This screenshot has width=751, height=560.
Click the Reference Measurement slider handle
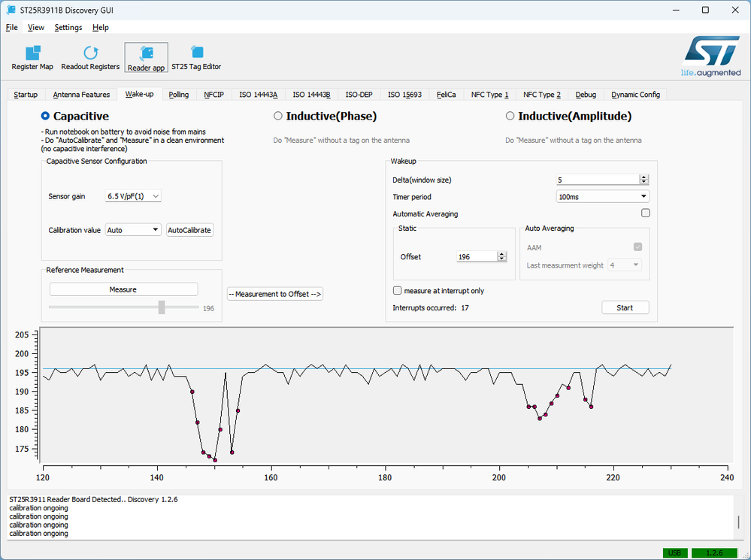click(x=162, y=307)
